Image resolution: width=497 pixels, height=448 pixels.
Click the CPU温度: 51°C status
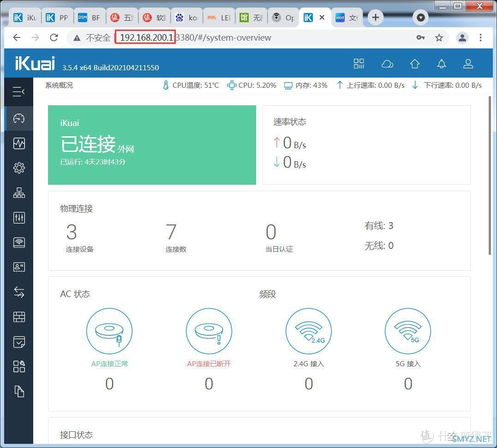click(x=191, y=85)
